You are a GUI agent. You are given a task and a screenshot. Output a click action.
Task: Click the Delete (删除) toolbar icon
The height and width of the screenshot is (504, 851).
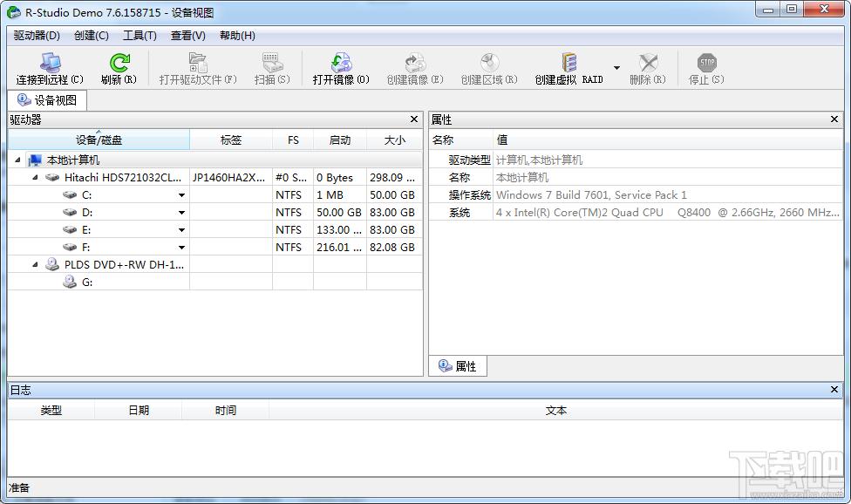[648, 63]
